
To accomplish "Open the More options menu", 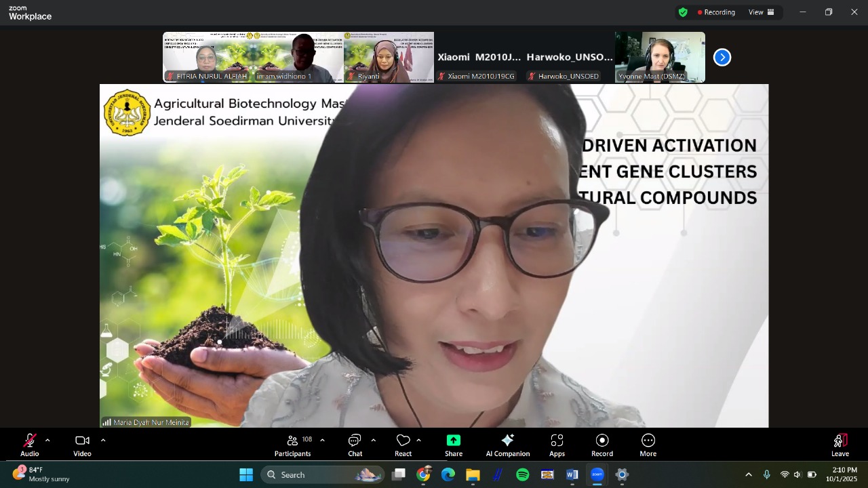I will [648, 445].
